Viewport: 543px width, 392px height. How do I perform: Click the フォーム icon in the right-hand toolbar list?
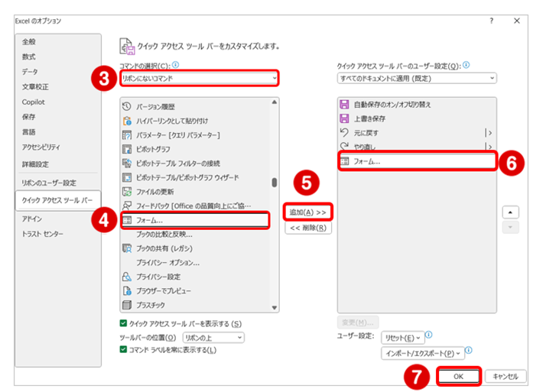pos(344,161)
